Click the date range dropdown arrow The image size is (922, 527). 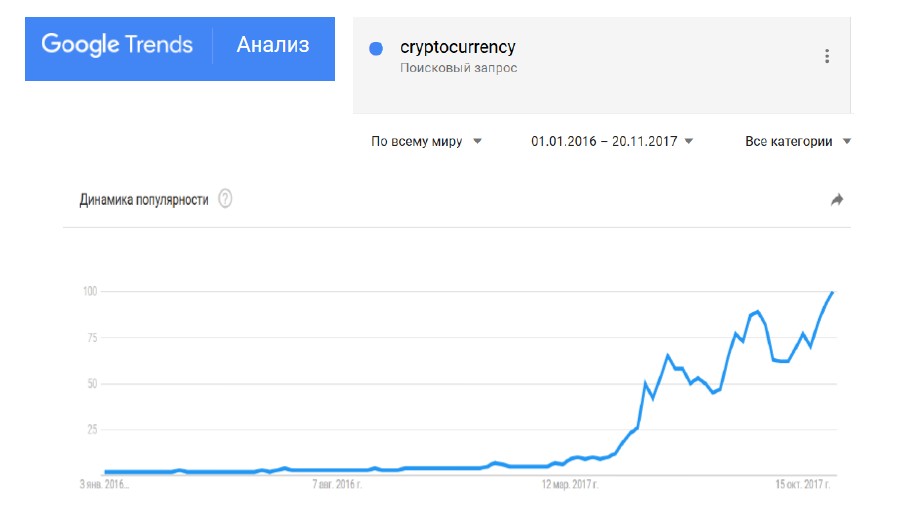(689, 141)
